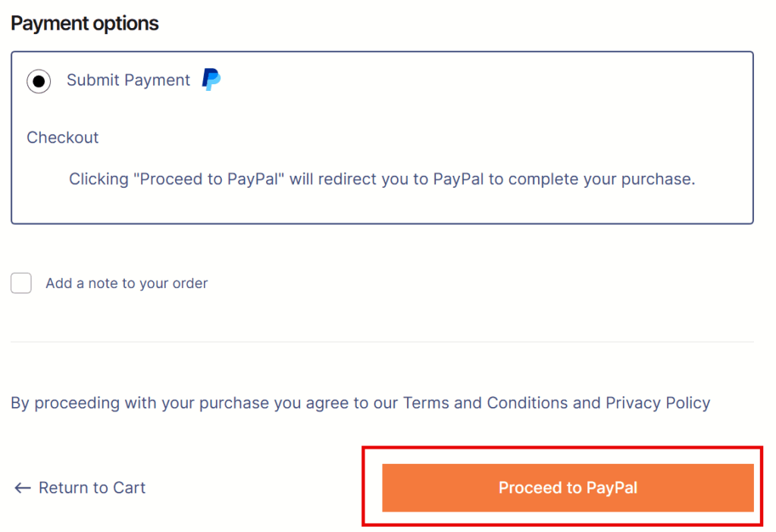
Task: Click the horizontal divider line below the note option
Action: [382, 342]
